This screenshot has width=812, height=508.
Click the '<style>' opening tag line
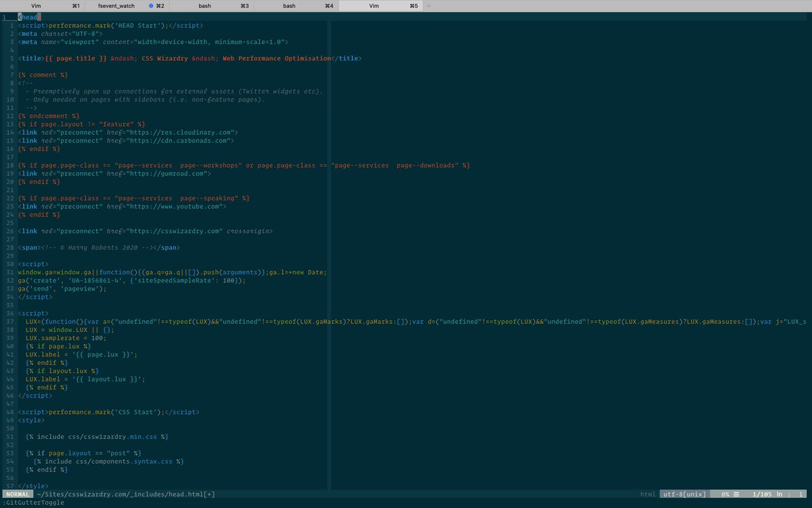pyautogui.click(x=31, y=420)
